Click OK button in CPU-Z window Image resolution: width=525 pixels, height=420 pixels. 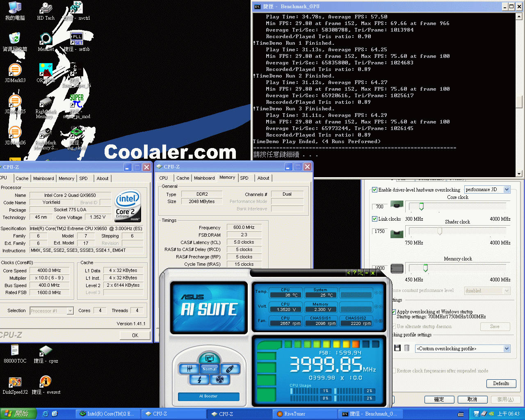click(x=135, y=336)
